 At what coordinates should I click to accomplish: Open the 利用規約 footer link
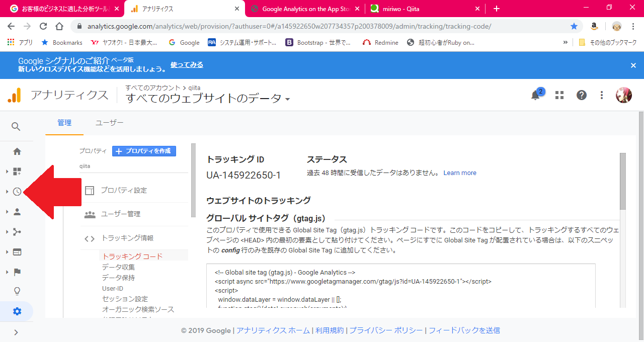coord(330,330)
